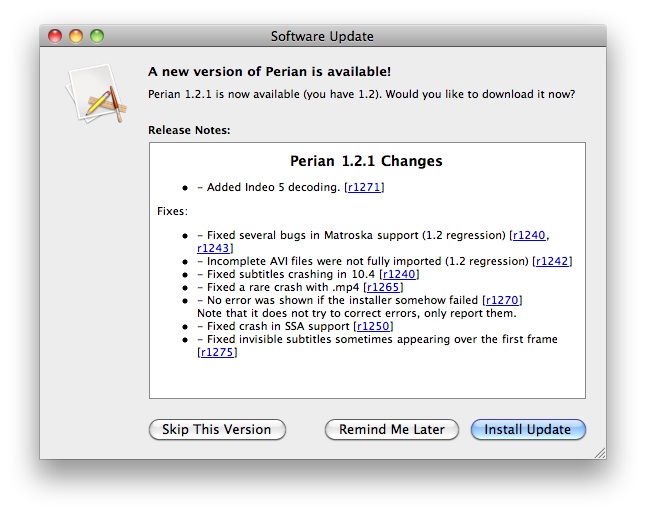This screenshot has height=514, width=646.
Task: Open the r1240 link in Matroska bugs line
Action: (529, 235)
